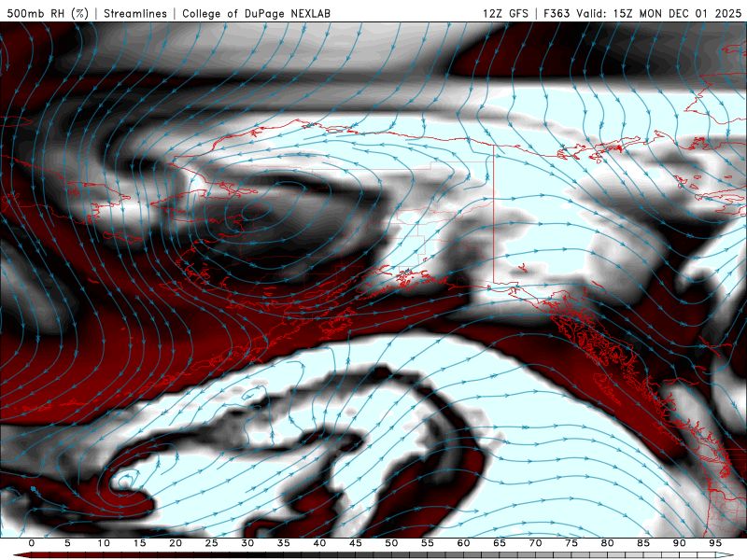
Task: Select the '12Z GFS' model run label
Action: [505, 13]
